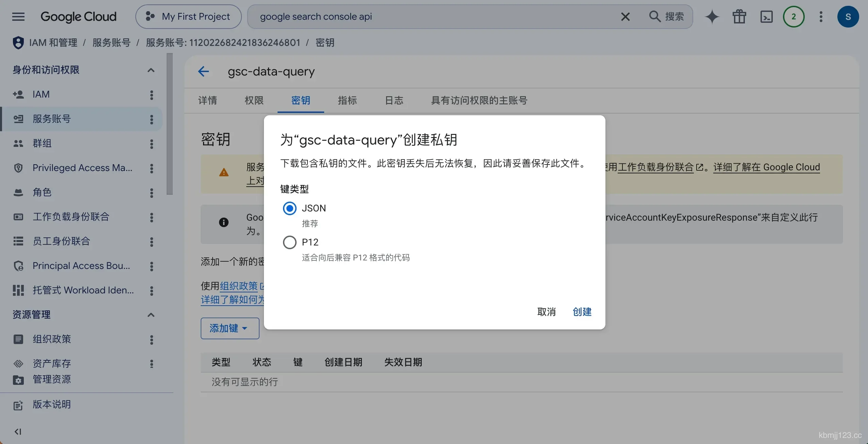Go to IAM 和管理 breadcrumb
Screen dimensions: 868x444
[x=53, y=42]
